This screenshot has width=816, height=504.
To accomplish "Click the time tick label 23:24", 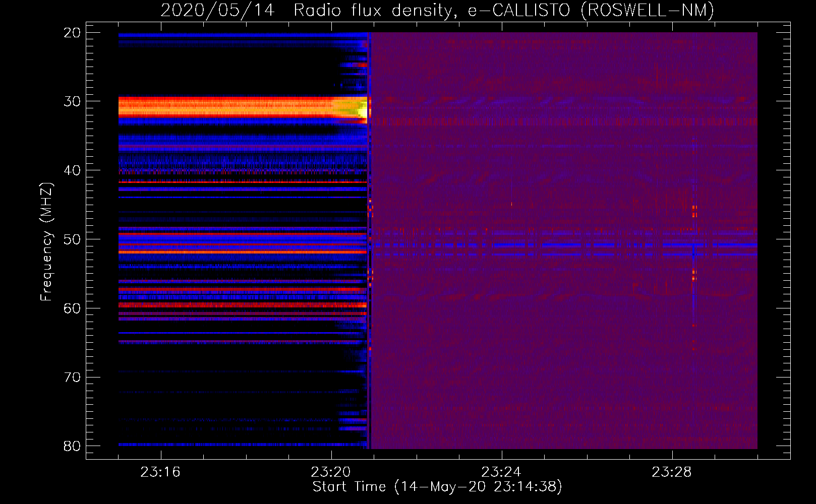I will 501,472.
